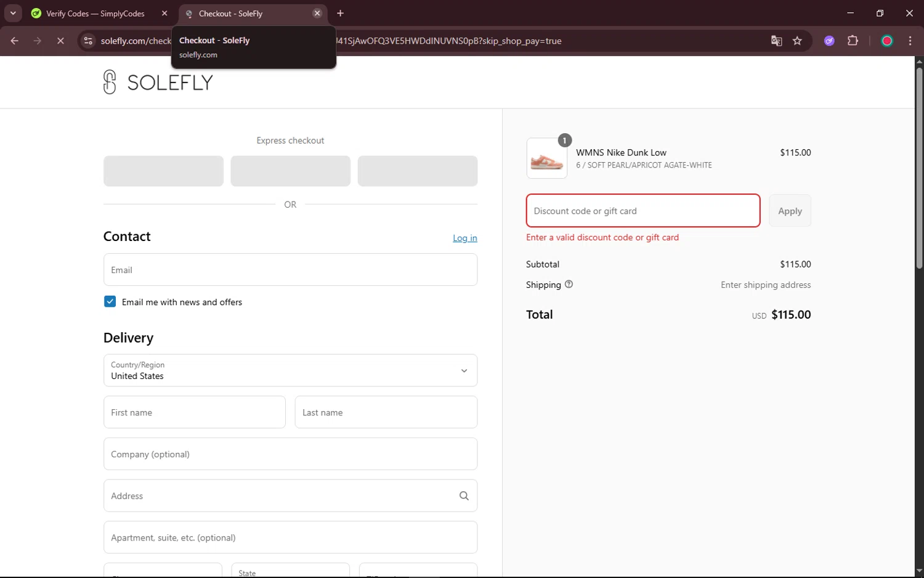Screen dimensions: 924x578
Task: Focus the First name field
Action: pyautogui.click(x=195, y=412)
